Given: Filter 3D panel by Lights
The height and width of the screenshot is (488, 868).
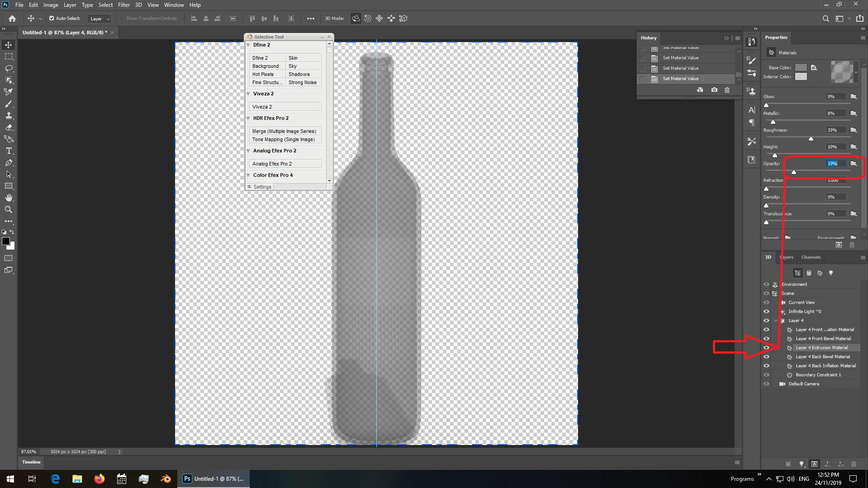Looking at the screenshot, I should click(830, 273).
